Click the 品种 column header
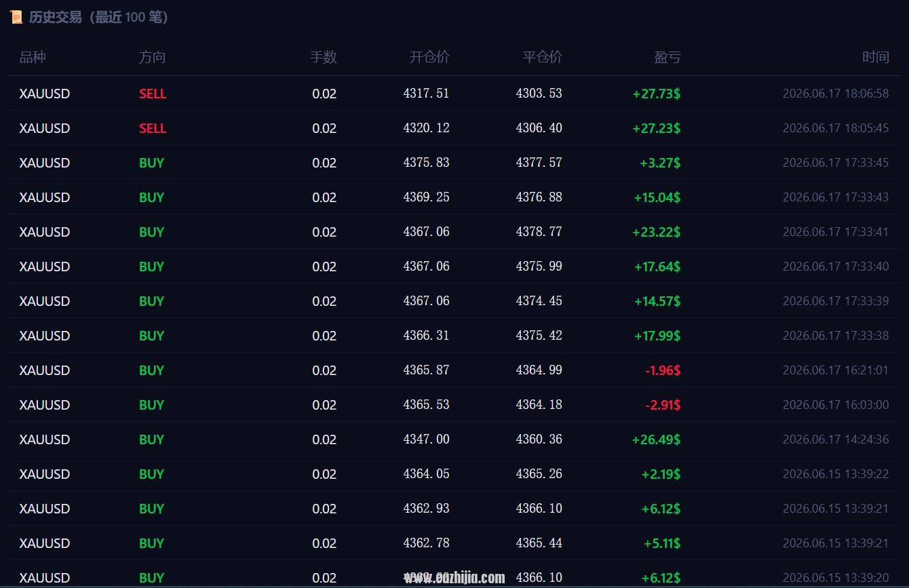This screenshot has height=588, width=909. [x=33, y=57]
